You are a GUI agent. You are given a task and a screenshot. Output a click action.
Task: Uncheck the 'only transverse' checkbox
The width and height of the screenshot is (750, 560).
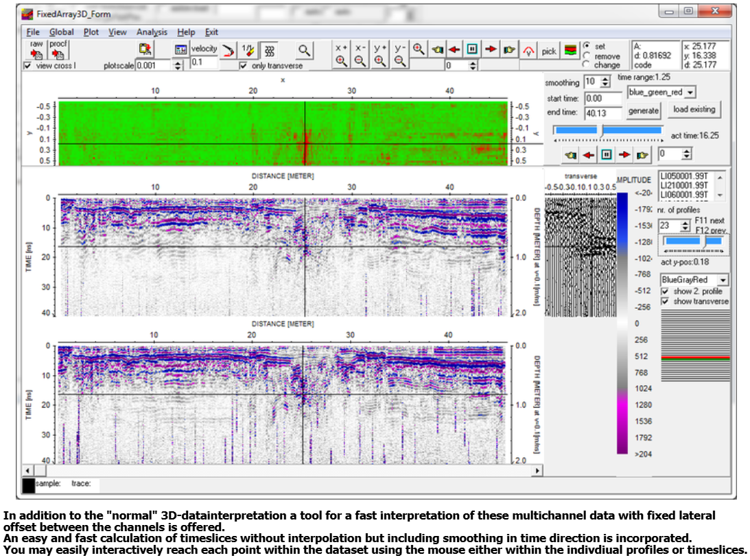click(x=243, y=66)
